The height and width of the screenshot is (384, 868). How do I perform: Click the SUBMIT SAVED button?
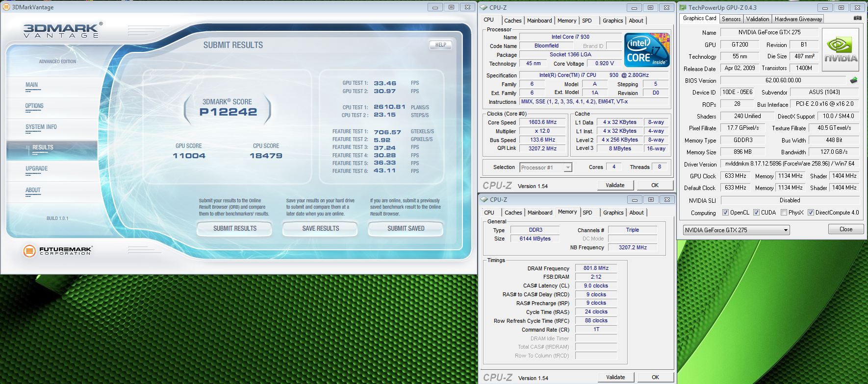(x=406, y=229)
